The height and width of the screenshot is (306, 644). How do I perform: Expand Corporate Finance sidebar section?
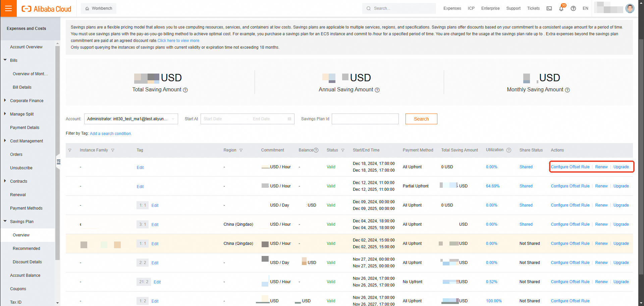pyautogui.click(x=5, y=100)
